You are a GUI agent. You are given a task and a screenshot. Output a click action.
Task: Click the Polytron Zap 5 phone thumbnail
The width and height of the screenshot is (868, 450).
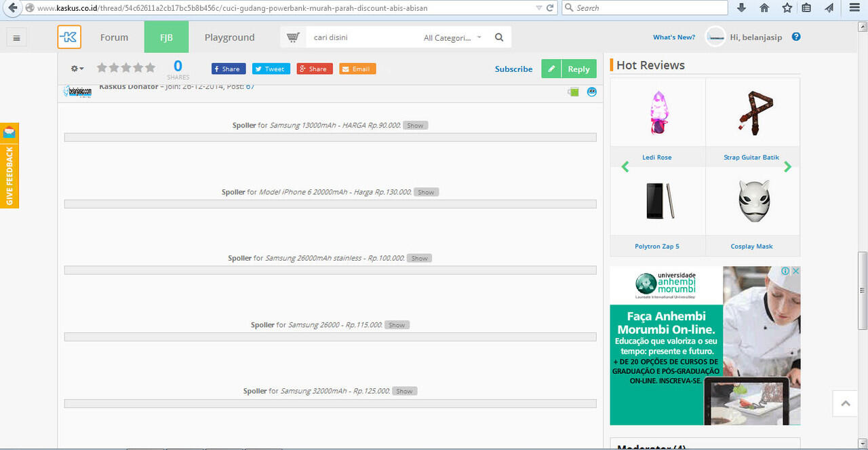coord(659,200)
